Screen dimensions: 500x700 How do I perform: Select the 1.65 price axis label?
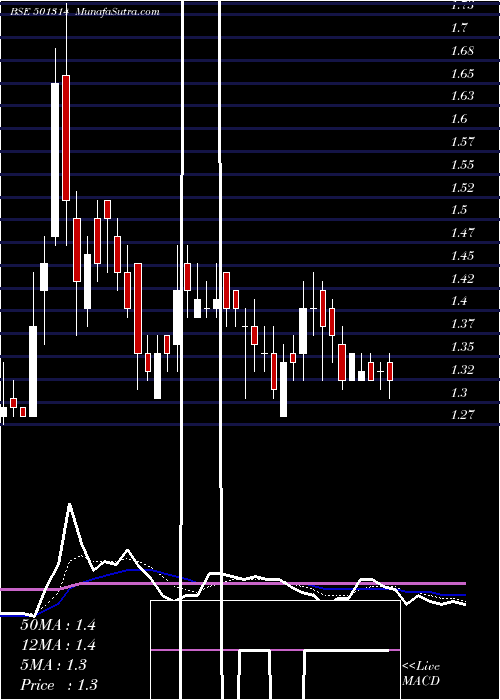tap(462, 74)
